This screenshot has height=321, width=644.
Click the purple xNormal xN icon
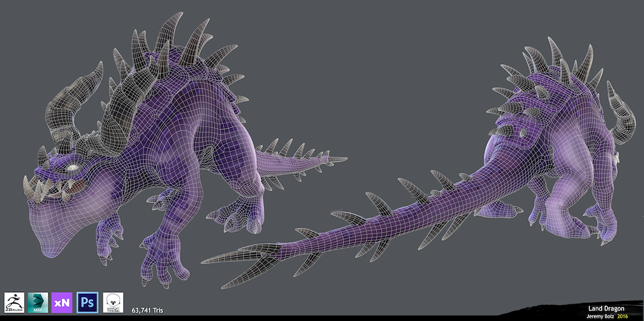[x=62, y=303]
